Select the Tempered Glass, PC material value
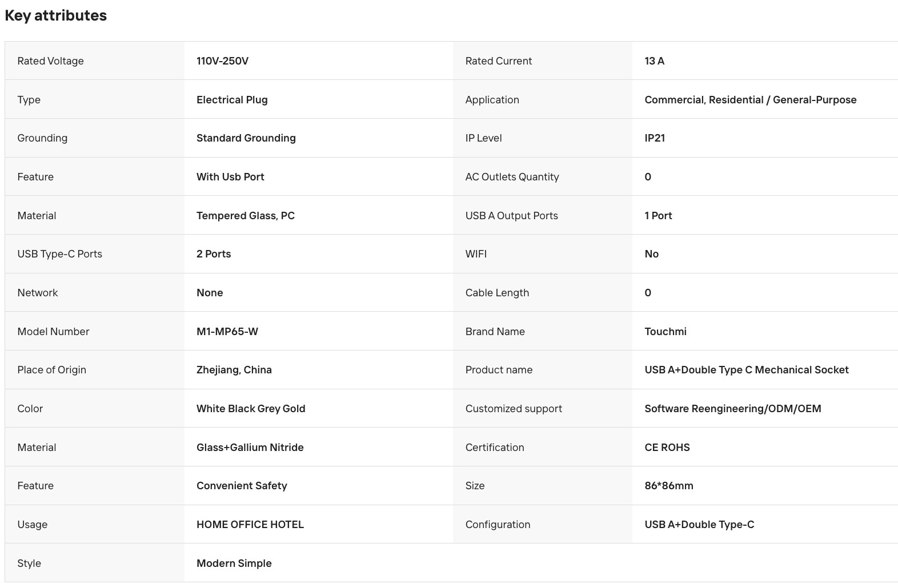Image resolution: width=898 pixels, height=588 pixels. click(x=246, y=216)
